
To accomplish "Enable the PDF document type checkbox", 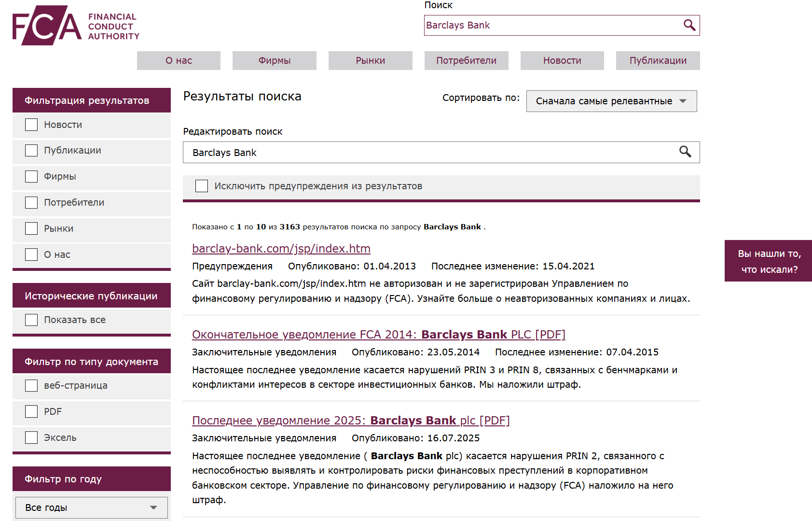I will (x=31, y=411).
